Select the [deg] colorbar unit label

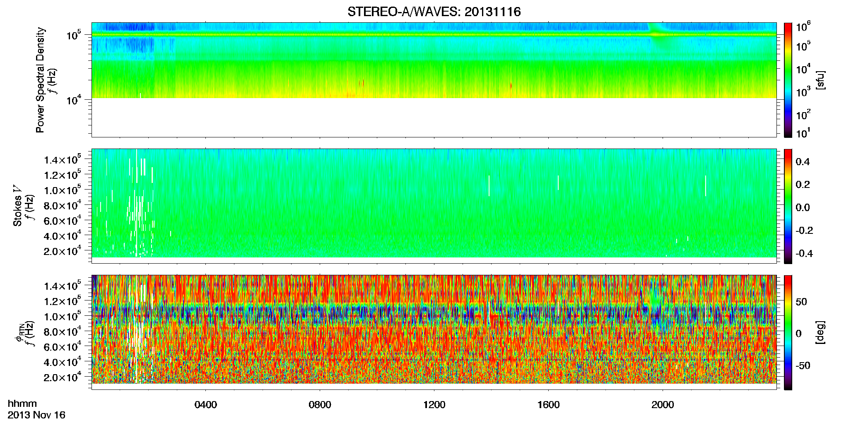(x=821, y=332)
